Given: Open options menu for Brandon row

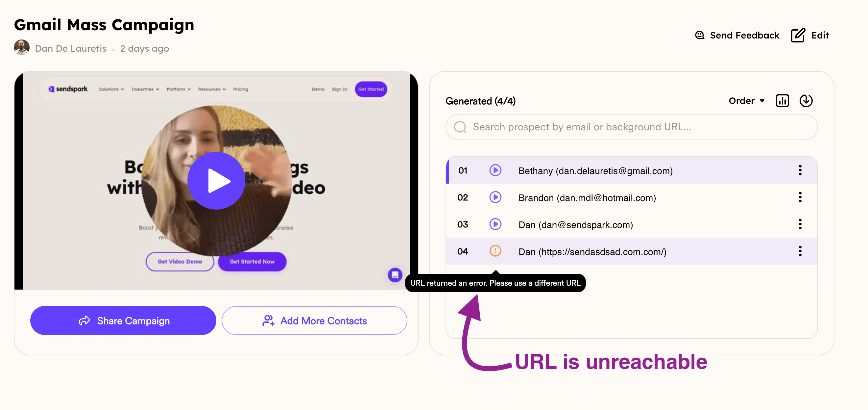Looking at the screenshot, I should click(800, 197).
